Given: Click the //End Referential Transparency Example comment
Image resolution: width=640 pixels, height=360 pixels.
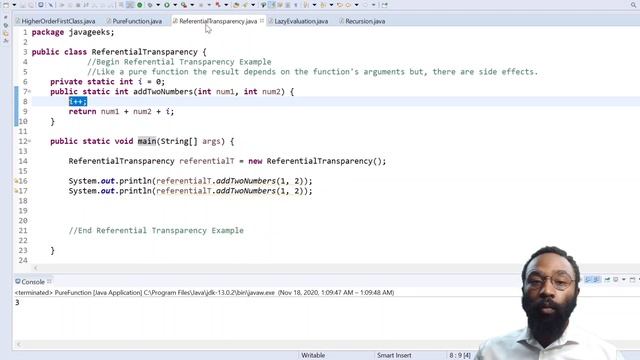Looking at the screenshot, I should click(156, 231).
